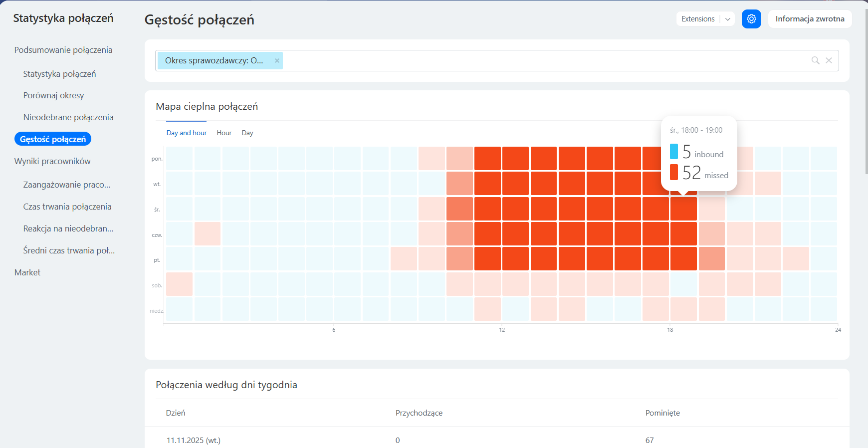Expand the Extensions dropdown arrow
Image resolution: width=868 pixels, height=448 pixels.
tap(728, 19)
